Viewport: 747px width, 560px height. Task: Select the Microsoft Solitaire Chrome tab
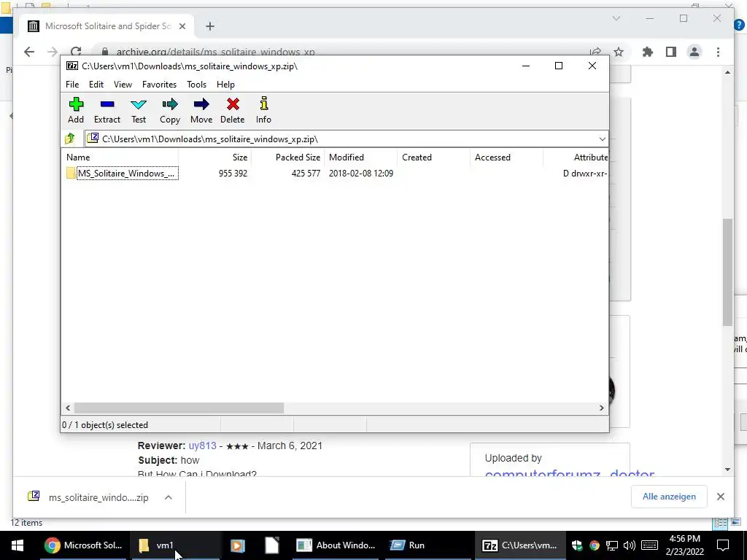(x=107, y=26)
